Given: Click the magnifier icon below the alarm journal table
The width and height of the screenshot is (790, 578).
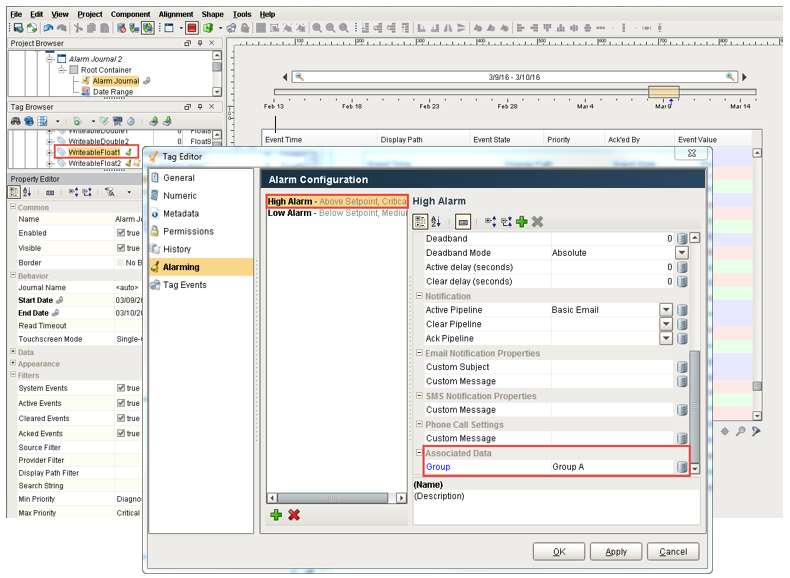Looking at the screenshot, I should click(x=740, y=431).
